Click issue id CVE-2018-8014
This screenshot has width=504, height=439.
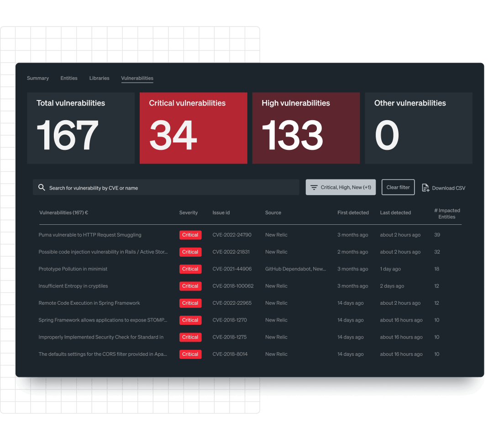(230, 354)
